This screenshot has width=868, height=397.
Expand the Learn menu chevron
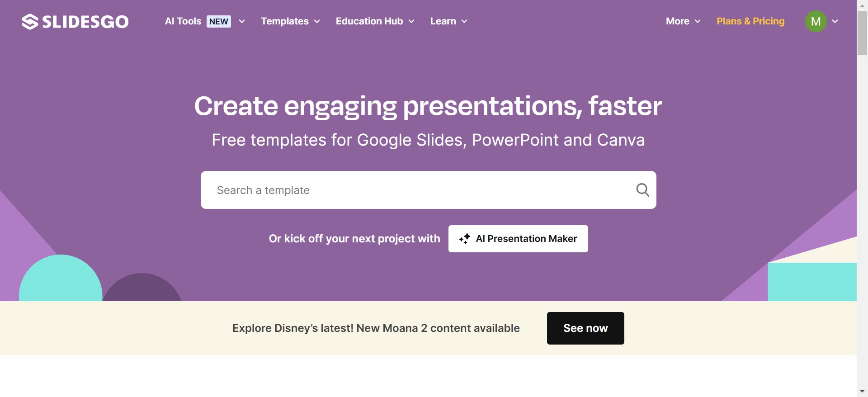click(464, 21)
